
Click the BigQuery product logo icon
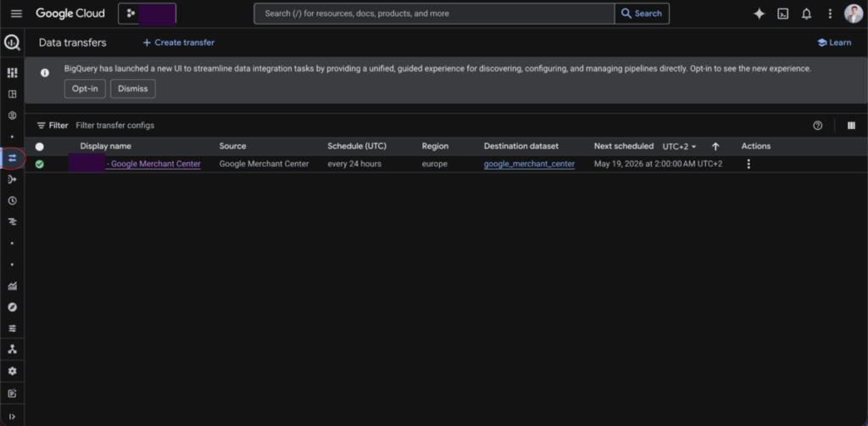(x=12, y=42)
